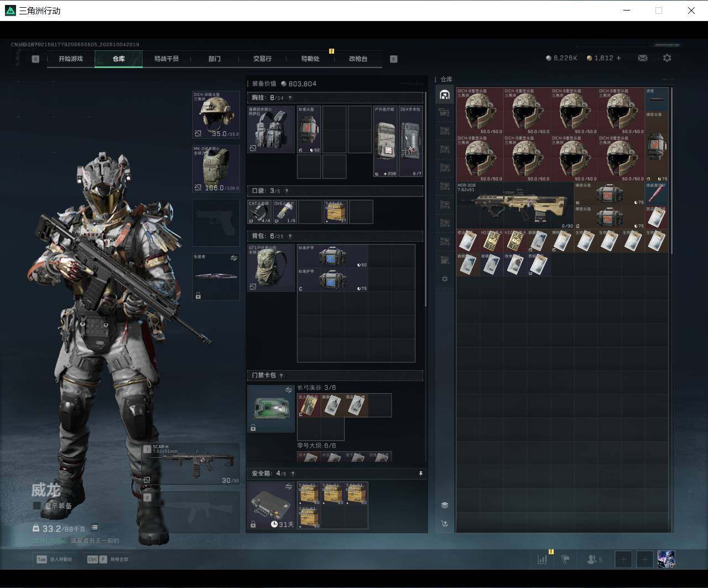Click the equipment panel scrollbar
This screenshot has height=588, width=708.
click(425, 199)
